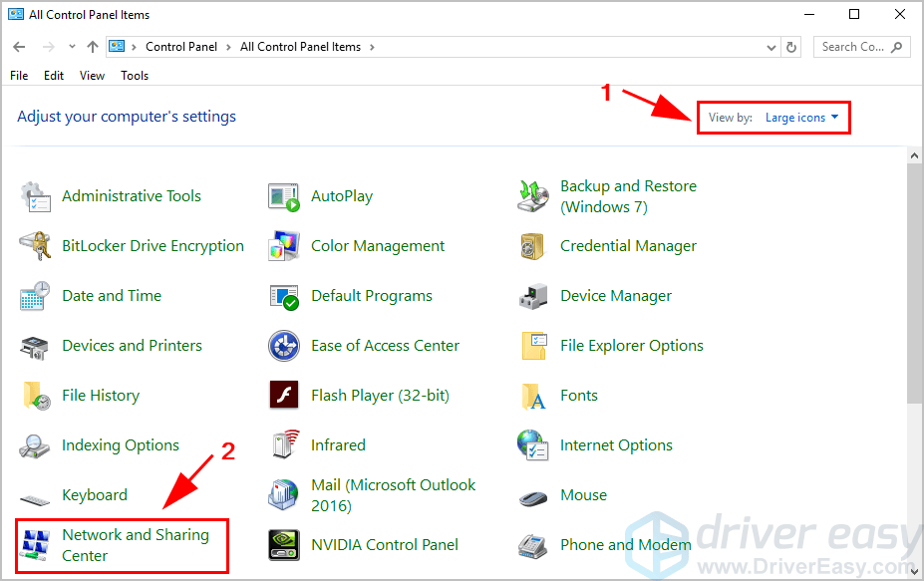Open the Backup and Restore (Windows 7) link
This screenshot has height=581, width=924.
(628, 196)
